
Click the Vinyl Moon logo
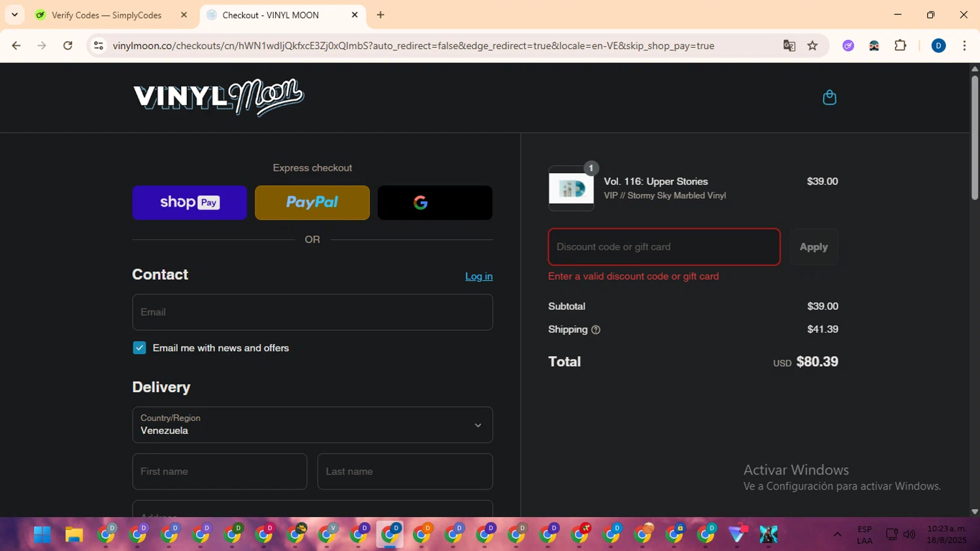click(219, 97)
